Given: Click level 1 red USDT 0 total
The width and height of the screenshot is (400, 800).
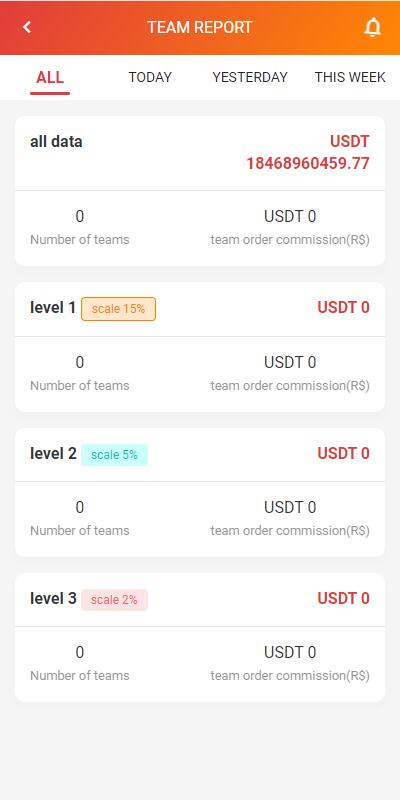Looking at the screenshot, I should tap(343, 307).
